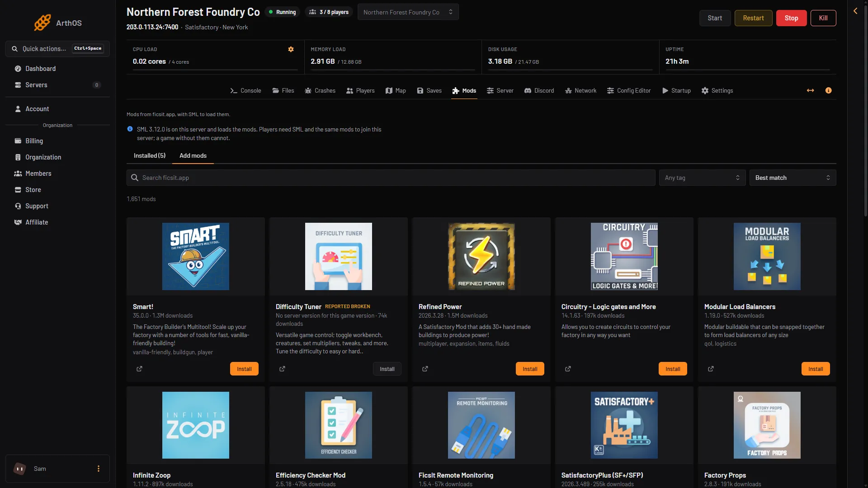
Task: Click the Start server button
Action: (x=715, y=18)
